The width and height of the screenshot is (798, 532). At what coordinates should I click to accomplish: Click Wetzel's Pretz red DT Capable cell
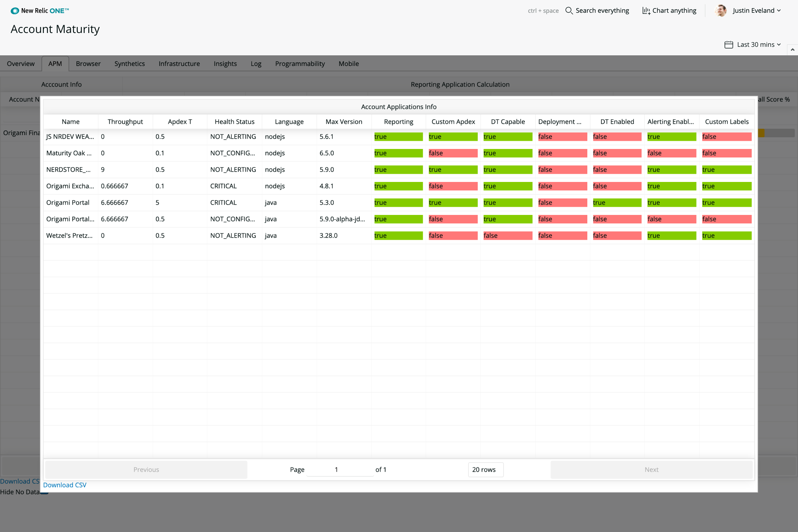[x=508, y=235]
